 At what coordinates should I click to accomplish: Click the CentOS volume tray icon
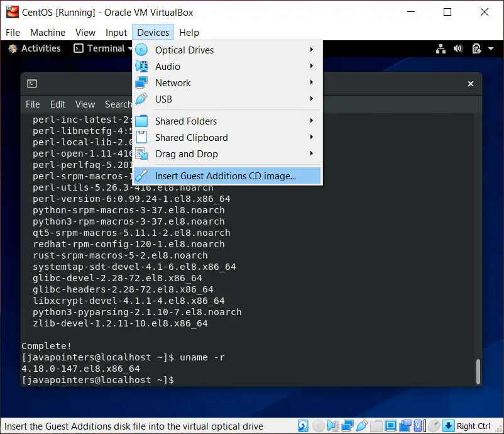[x=458, y=48]
